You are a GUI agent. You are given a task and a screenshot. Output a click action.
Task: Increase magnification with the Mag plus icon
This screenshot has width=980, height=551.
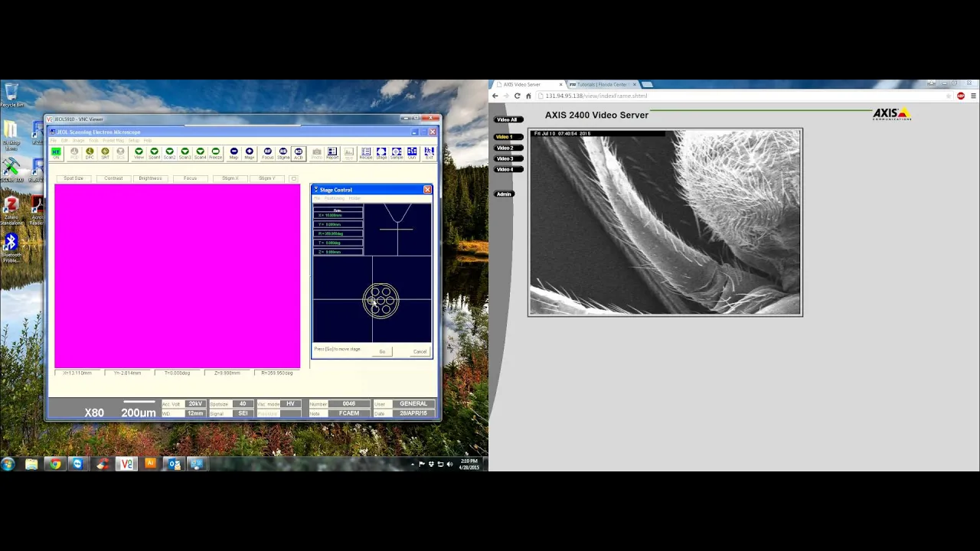click(x=250, y=154)
